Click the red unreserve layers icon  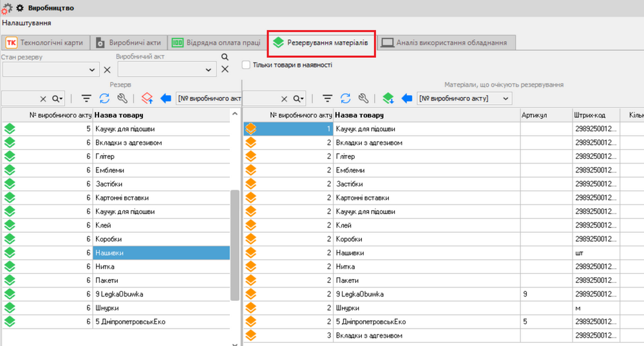click(x=146, y=98)
